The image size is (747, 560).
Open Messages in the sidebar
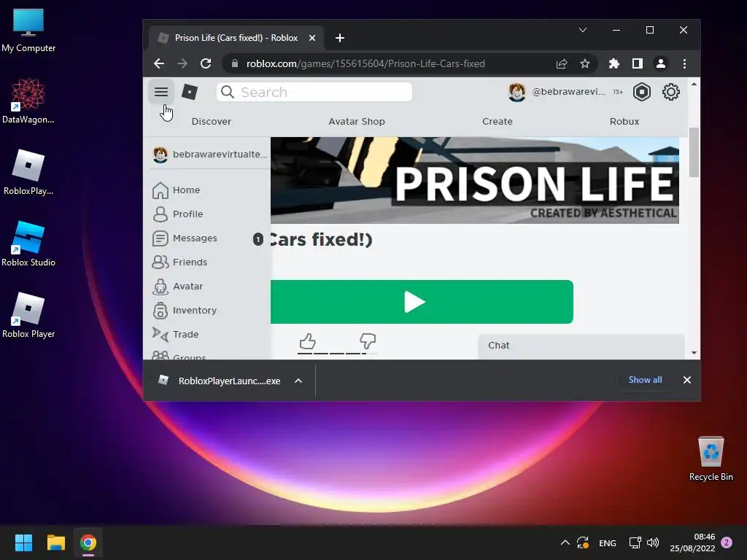(x=195, y=238)
